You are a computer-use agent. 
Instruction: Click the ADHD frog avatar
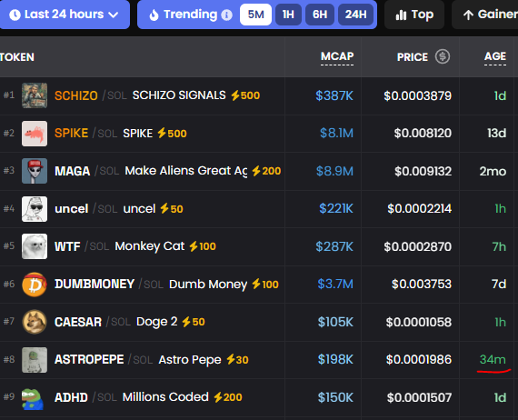click(33, 399)
